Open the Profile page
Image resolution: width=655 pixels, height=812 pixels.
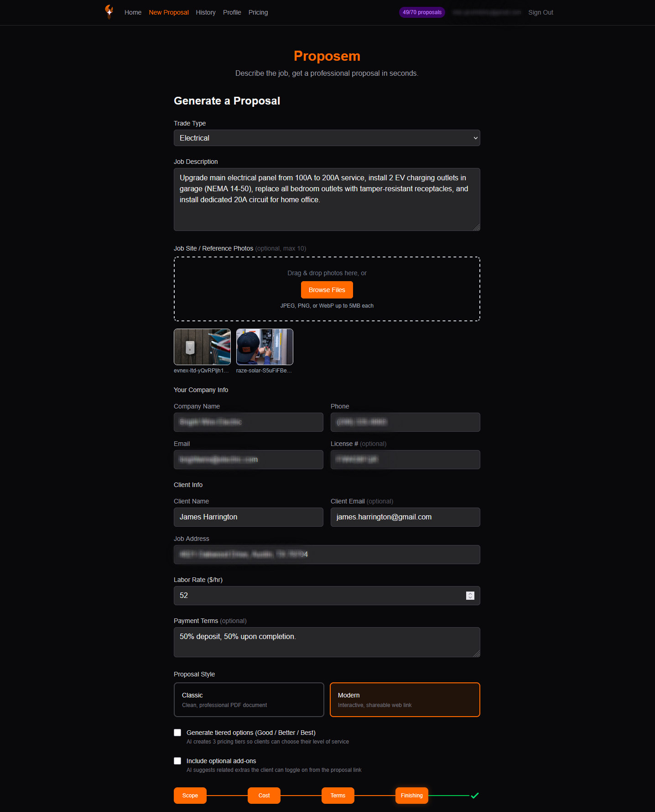(x=232, y=12)
